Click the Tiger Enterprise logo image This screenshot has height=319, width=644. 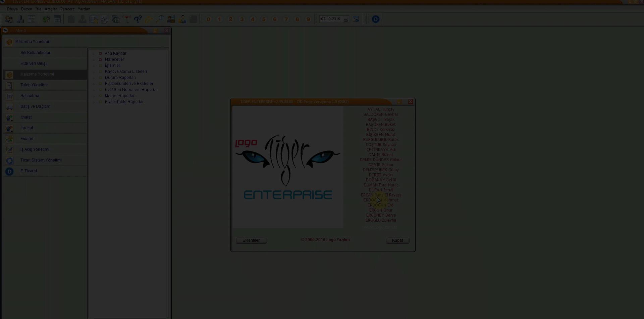(288, 167)
